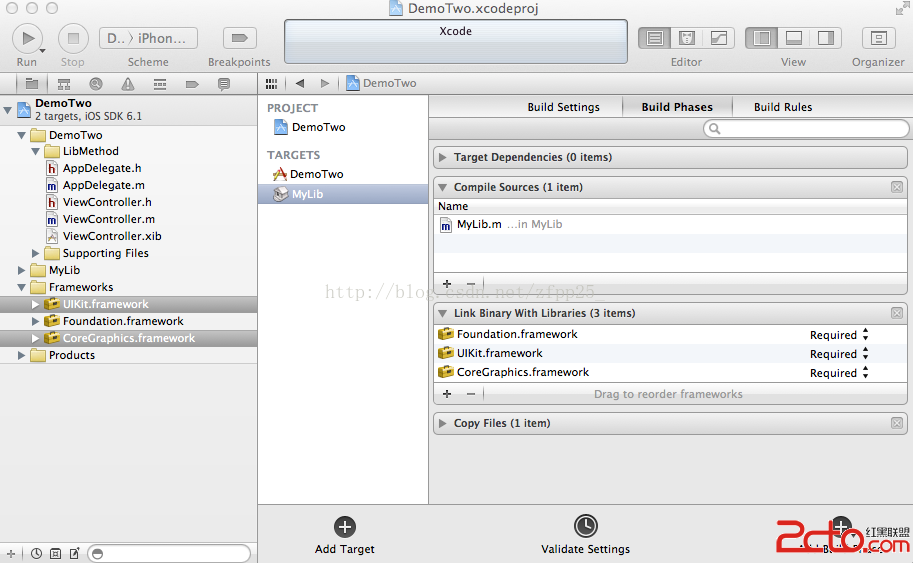Switch to the Version editor

pyautogui.click(x=718, y=38)
